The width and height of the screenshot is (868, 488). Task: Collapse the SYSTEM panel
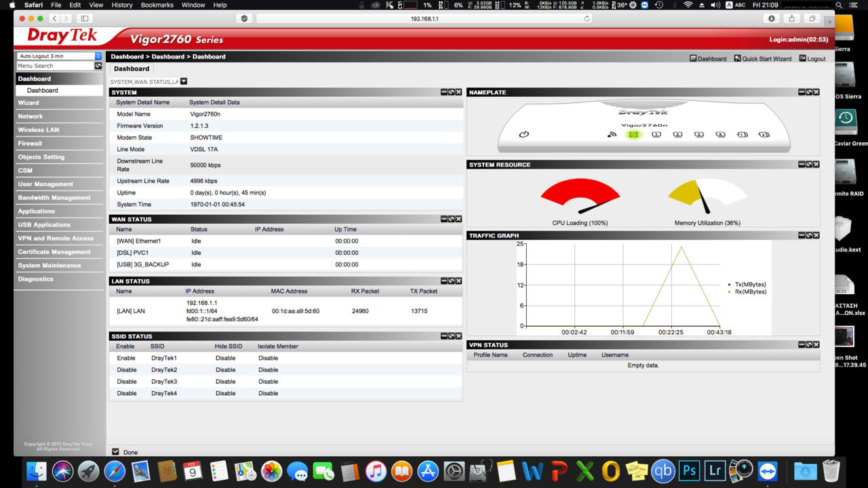click(444, 92)
